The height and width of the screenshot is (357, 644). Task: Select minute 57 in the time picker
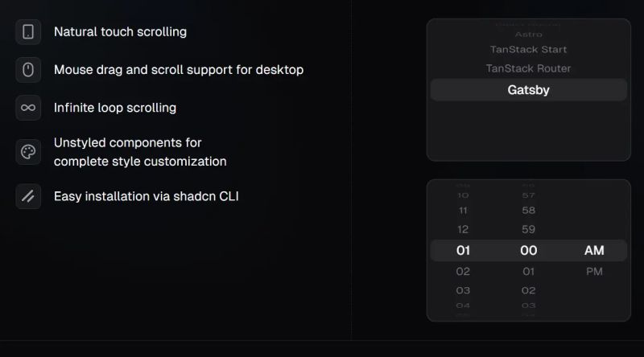click(x=528, y=195)
